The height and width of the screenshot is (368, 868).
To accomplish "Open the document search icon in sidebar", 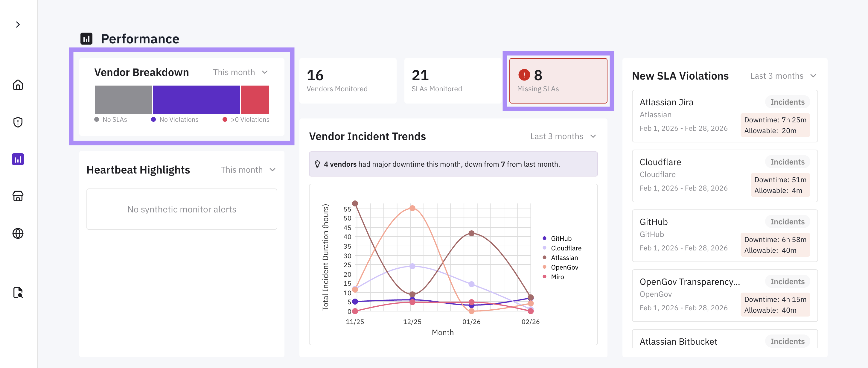I will pyautogui.click(x=18, y=293).
